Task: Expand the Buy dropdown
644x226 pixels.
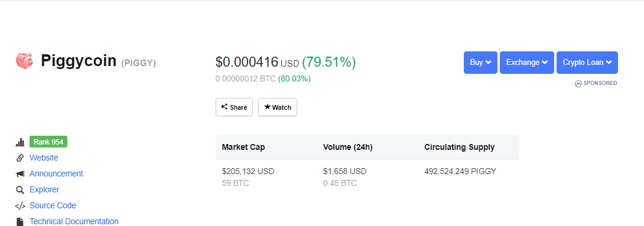Action: pyautogui.click(x=480, y=63)
